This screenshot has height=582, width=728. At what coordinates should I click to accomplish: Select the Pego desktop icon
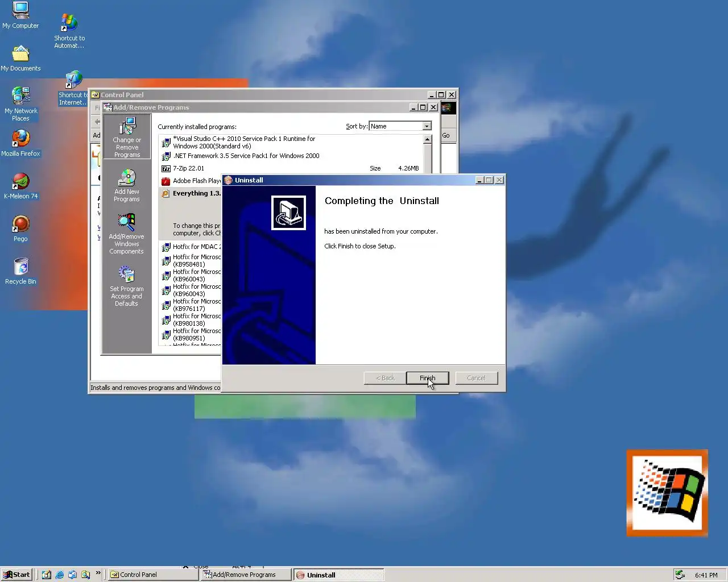click(x=20, y=228)
